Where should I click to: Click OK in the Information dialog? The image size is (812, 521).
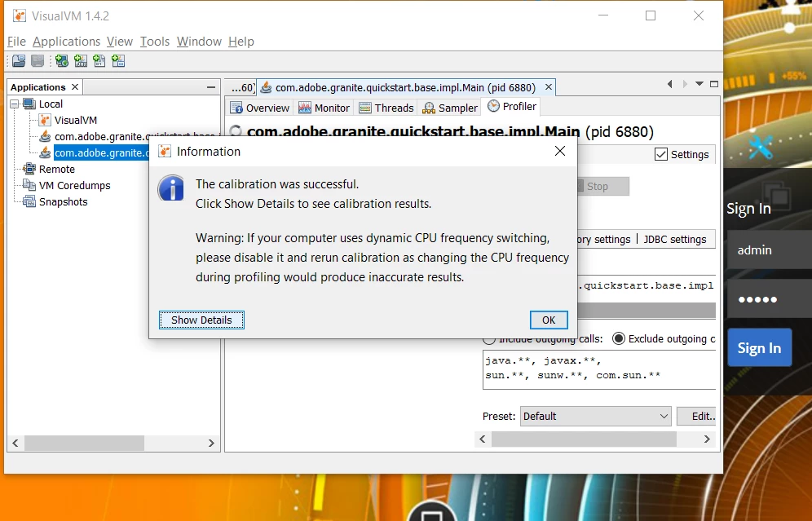549,320
